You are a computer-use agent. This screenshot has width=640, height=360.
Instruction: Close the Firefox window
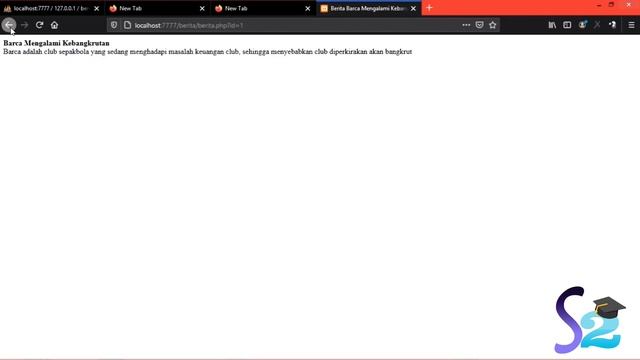[x=629, y=5]
